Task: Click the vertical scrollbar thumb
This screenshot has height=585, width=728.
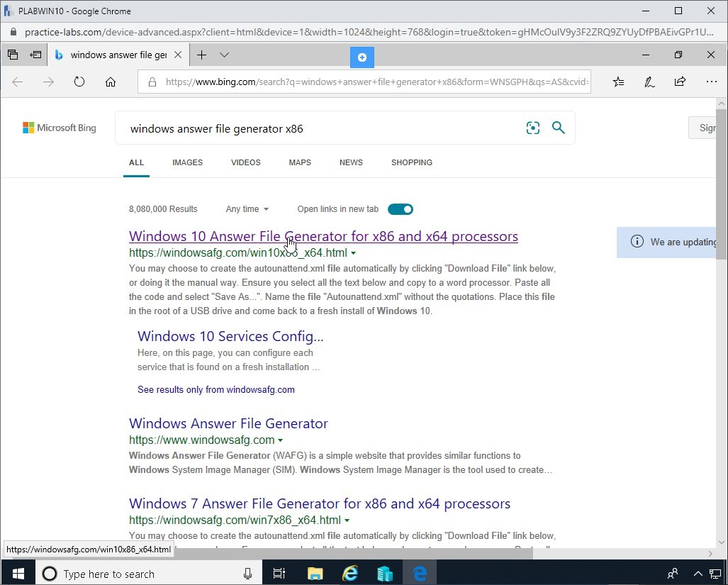Action: [722, 184]
